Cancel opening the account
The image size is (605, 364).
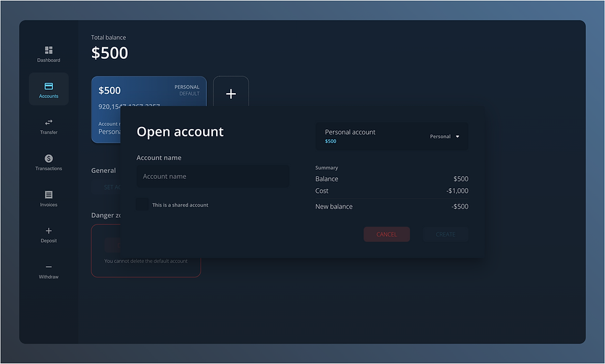(x=386, y=234)
